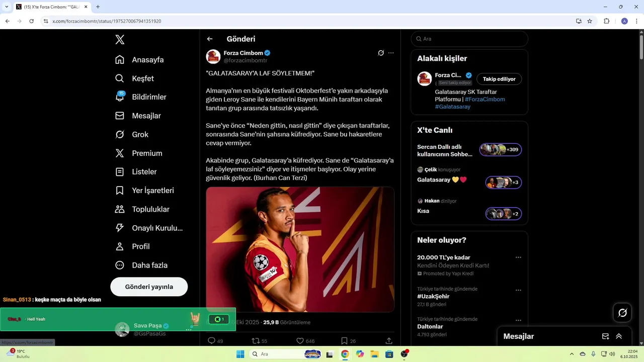Compose new message in Mesajlar drawer

[x=606, y=336]
